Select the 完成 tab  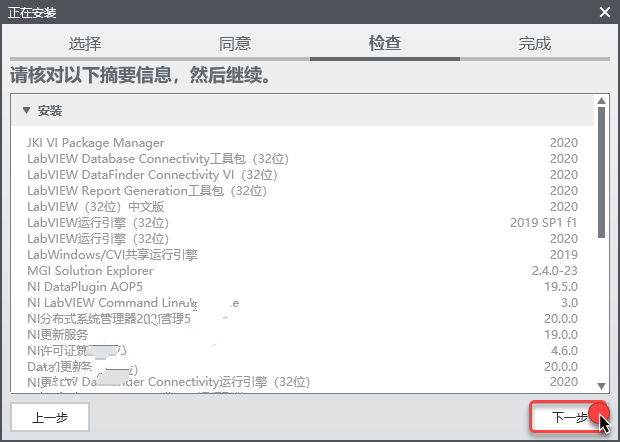[x=535, y=43]
